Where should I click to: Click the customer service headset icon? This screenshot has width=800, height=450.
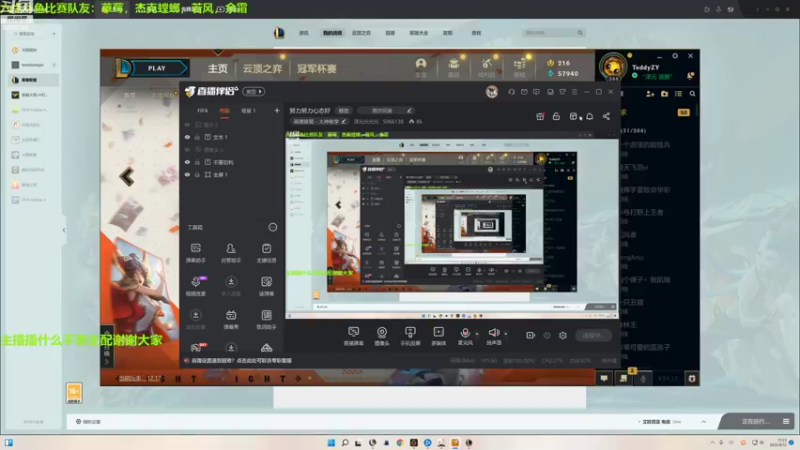[511, 92]
